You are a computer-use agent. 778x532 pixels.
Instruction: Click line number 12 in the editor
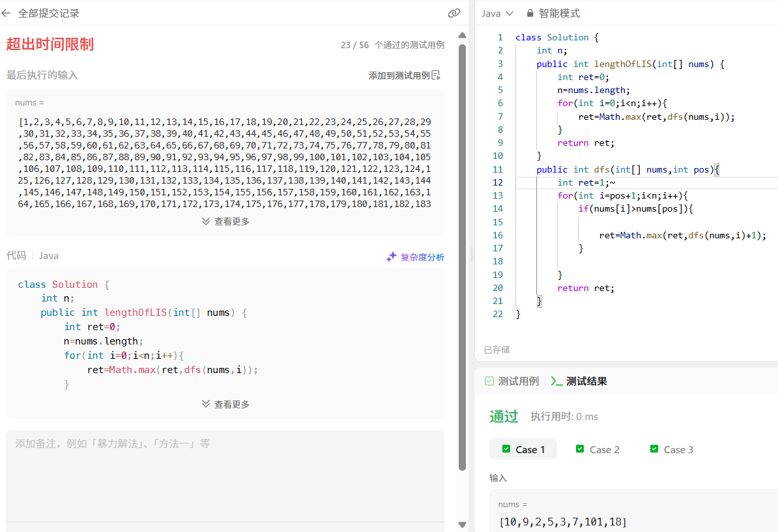pos(498,182)
